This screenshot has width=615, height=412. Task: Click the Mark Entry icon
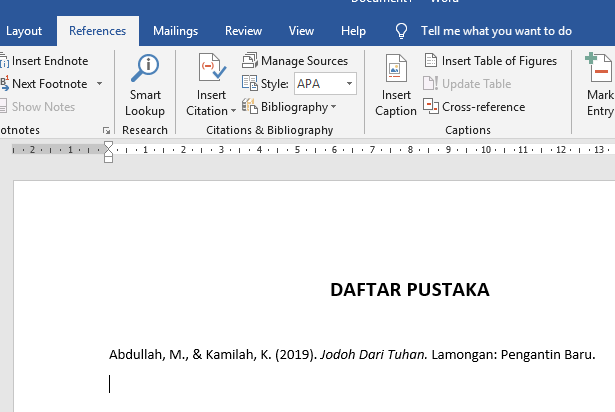click(x=599, y=67)
